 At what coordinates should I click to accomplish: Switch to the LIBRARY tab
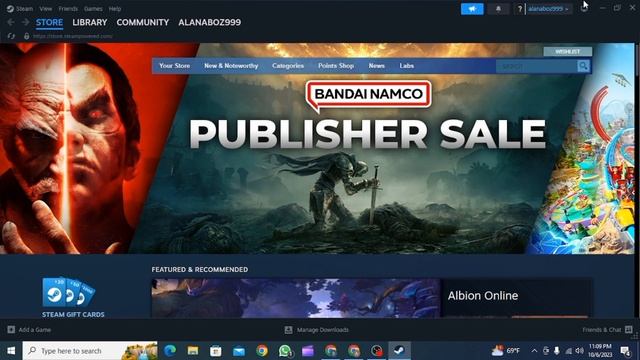click(x=90, y=22)
